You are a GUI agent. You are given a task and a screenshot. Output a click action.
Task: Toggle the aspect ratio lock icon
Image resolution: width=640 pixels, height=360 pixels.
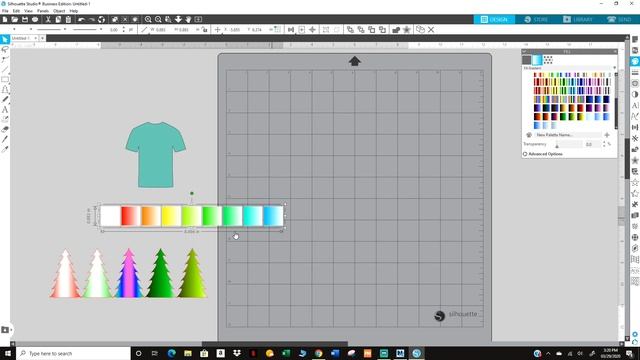(x=204, y=29)
